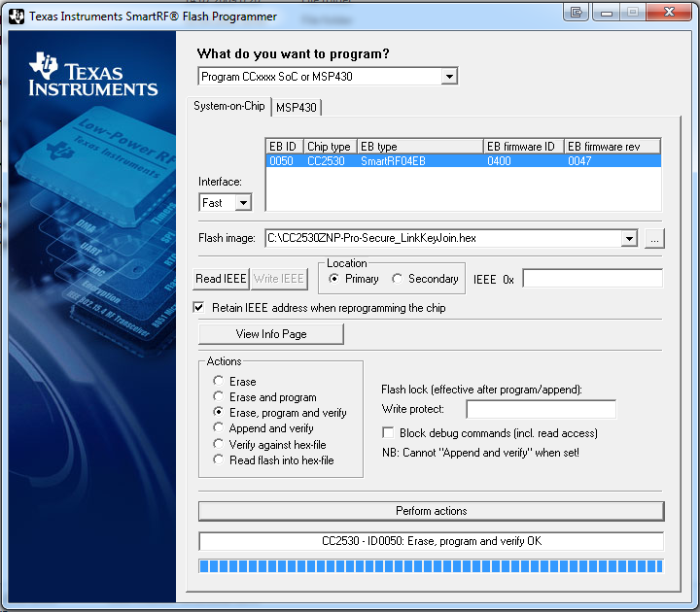This screenshot has height=612, width=700.
Task: Click inside the Flash image path field
Action: pos(443,238)
